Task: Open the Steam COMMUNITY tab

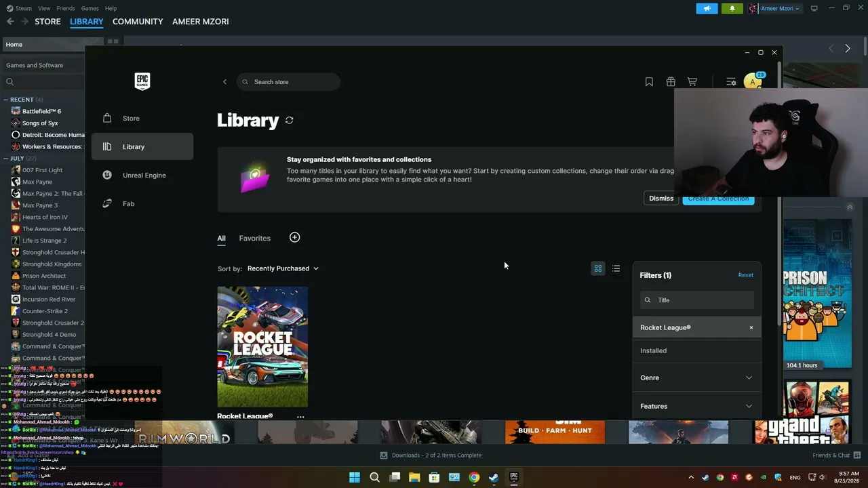Action: pyautogui.click(x=138, y=22)
